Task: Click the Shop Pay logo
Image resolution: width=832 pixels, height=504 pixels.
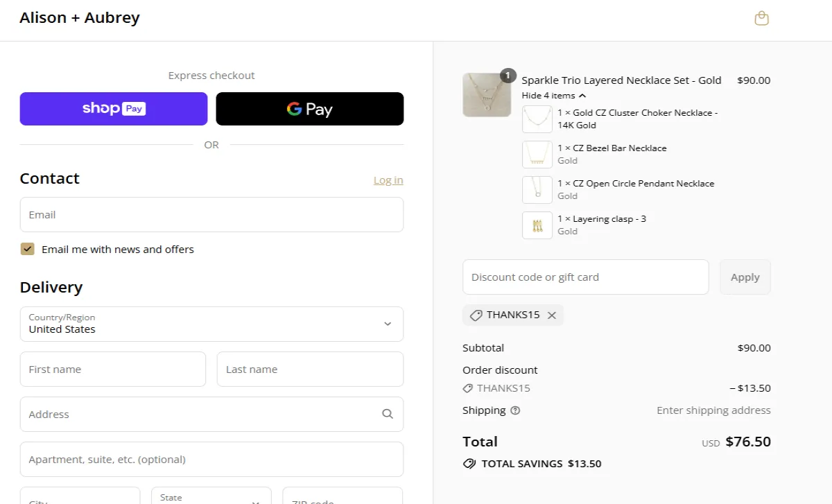Action: pyautogui.click(x=113, y=108)
